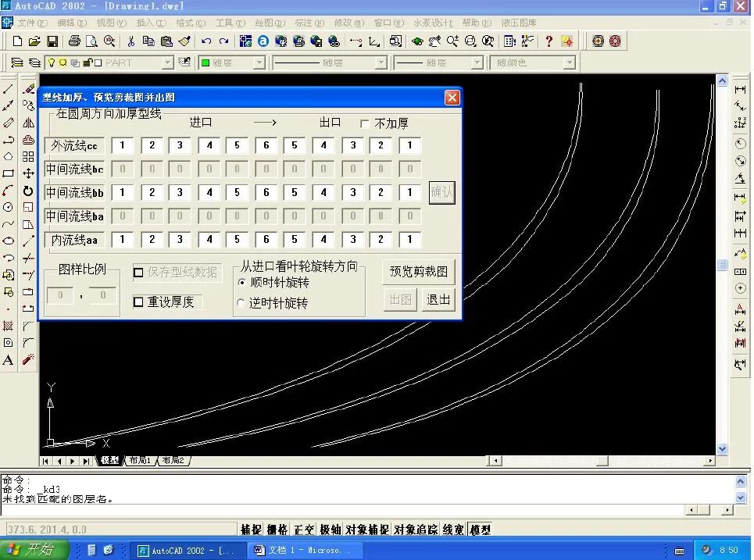Screen dimensions: 754x560
Task: Click the Redo arrow icon
Action: (x=223, y=41)
